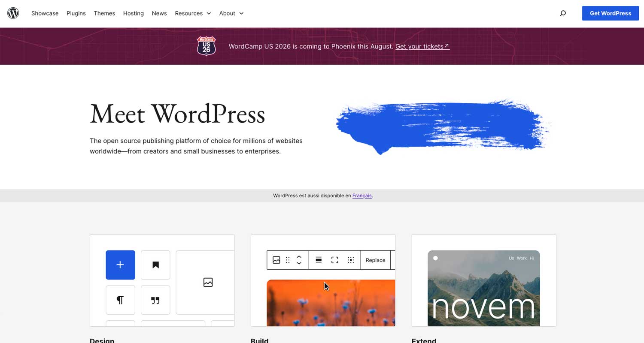
Task: Click the Extend heading
Action: coord(424,340)
